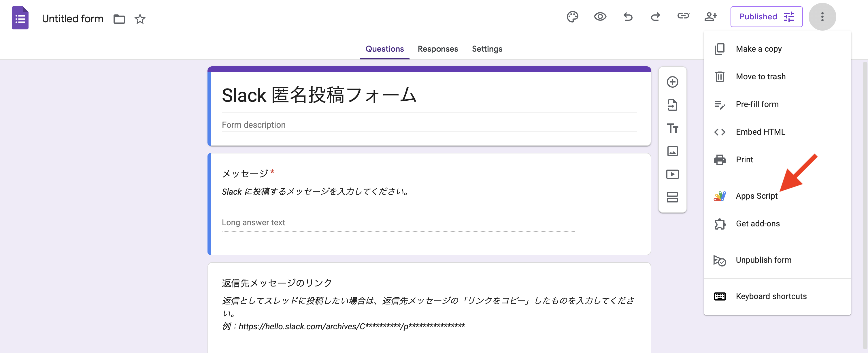Open the theme customization palette
The image size is (868, 353).
coord(573,16)
